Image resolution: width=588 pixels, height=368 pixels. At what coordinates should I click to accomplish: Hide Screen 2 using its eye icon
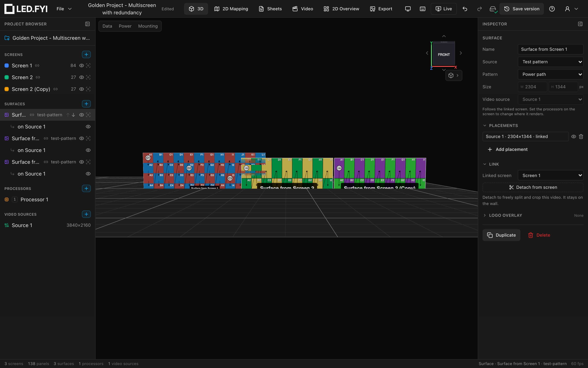(82, 77)
